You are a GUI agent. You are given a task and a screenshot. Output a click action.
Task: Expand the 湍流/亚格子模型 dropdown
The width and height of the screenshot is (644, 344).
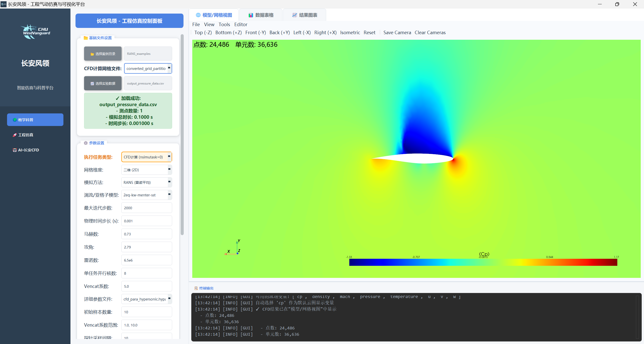point(146,195)
